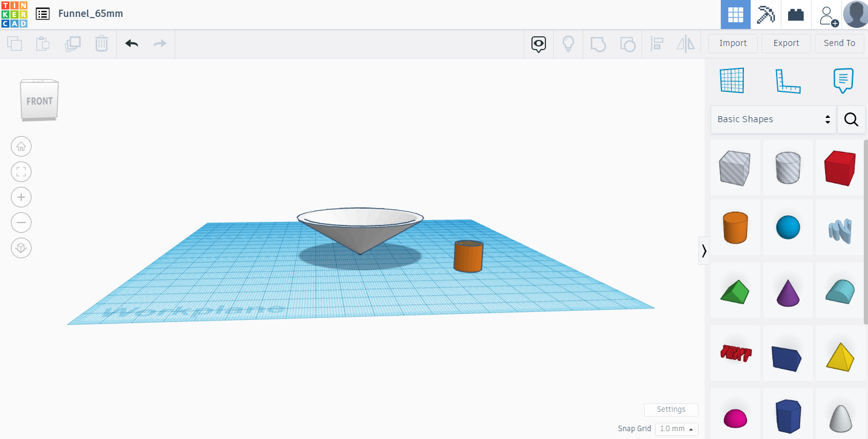Pick the red Box shape

click(840, 167)
